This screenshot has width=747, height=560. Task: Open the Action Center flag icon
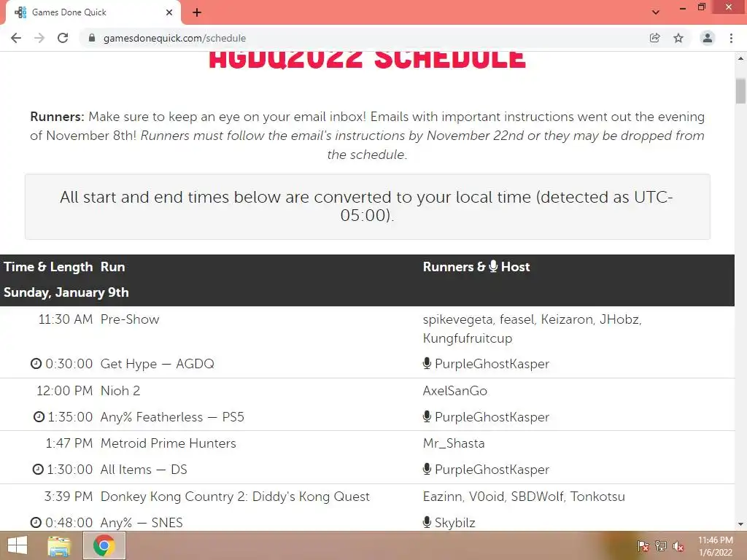[643, 546]
